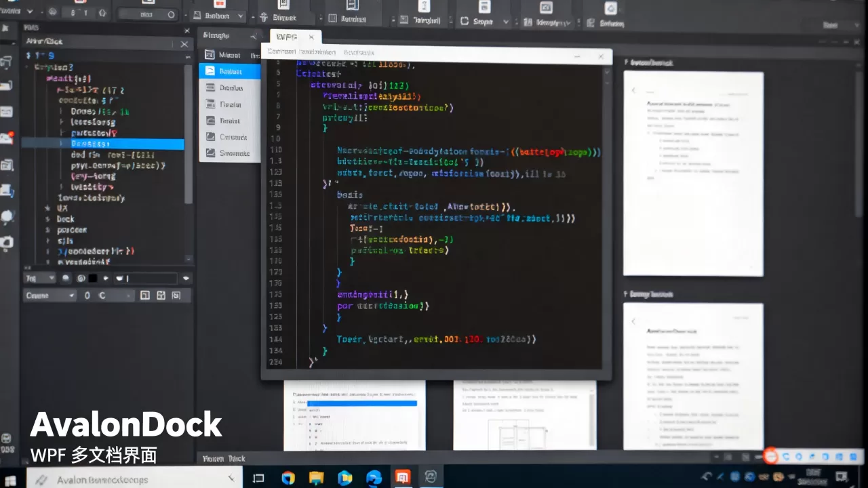
Task: Click the red-circled icon in the status bar
Action: pos(771,456)
